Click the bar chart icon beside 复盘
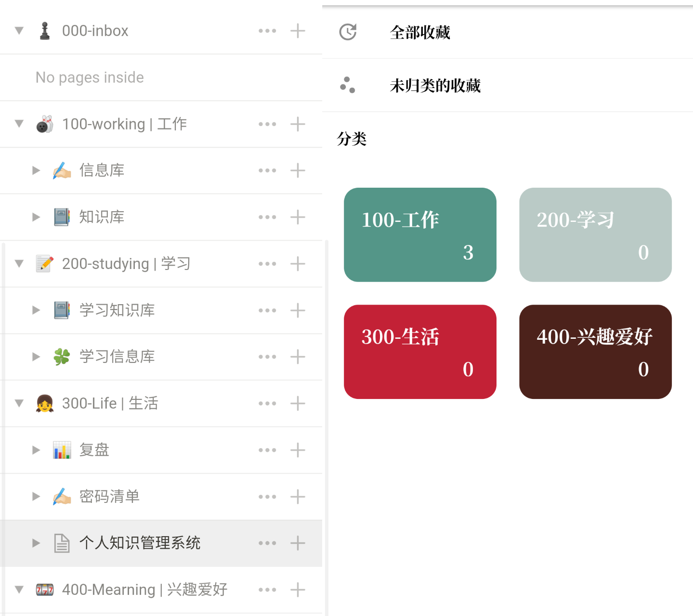693x616 pixels. click(x=62, y=450)
